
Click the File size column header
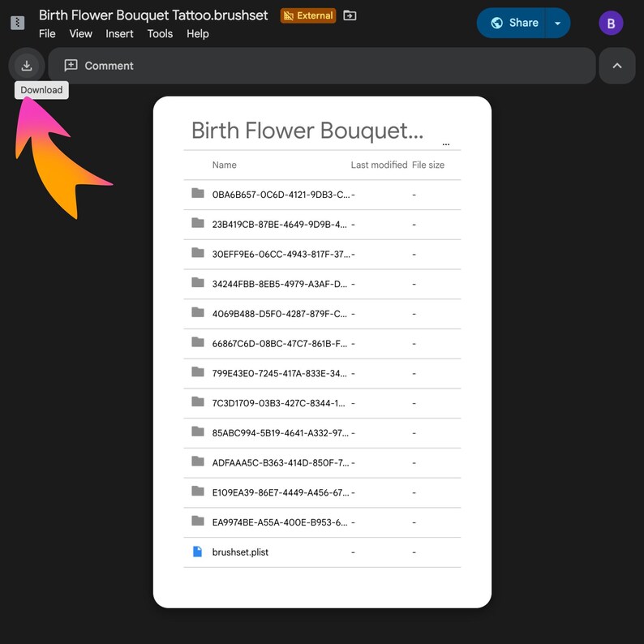pos(428,165)
